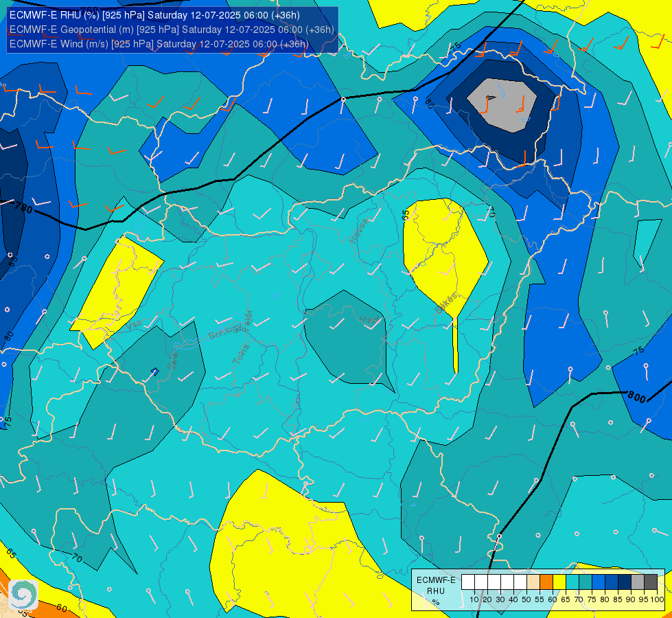The width and height of the screenshot is (672, 618).
Task: Click the 'Pest' county label
Action: click(369, 319)
